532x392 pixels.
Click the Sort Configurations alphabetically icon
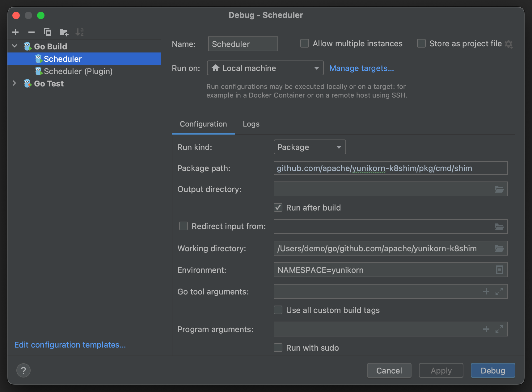pos(80,32)
